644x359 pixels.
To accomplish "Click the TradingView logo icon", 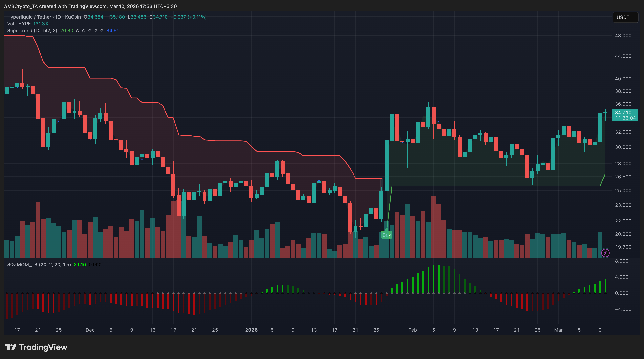I will click(11, 347).
